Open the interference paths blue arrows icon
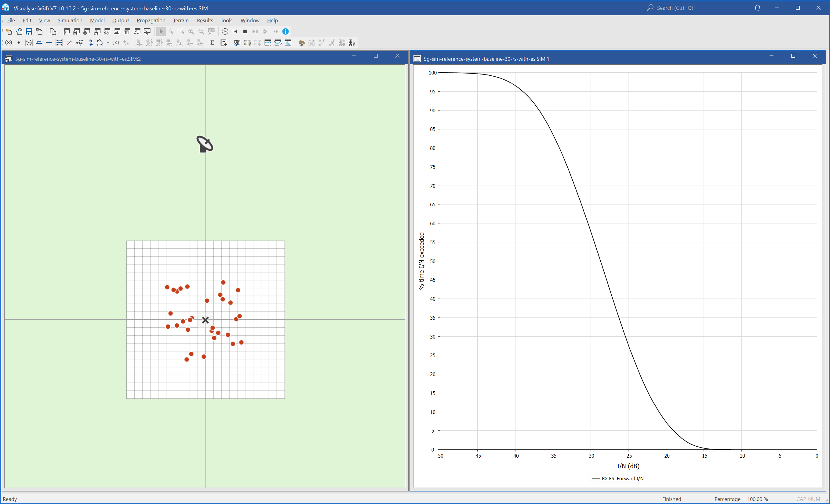This screenshot has width=830, height=504. coord(91,43)
